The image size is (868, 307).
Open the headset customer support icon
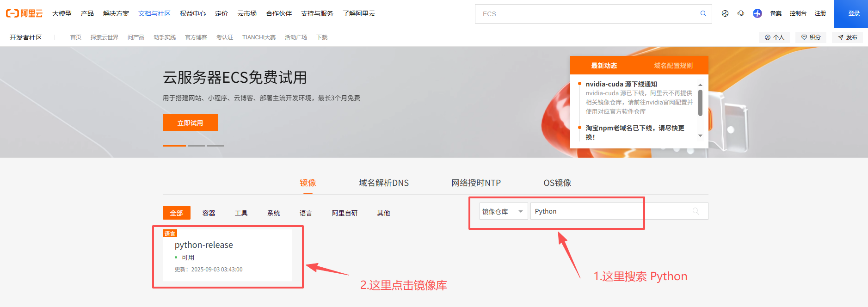pos(741,13)
